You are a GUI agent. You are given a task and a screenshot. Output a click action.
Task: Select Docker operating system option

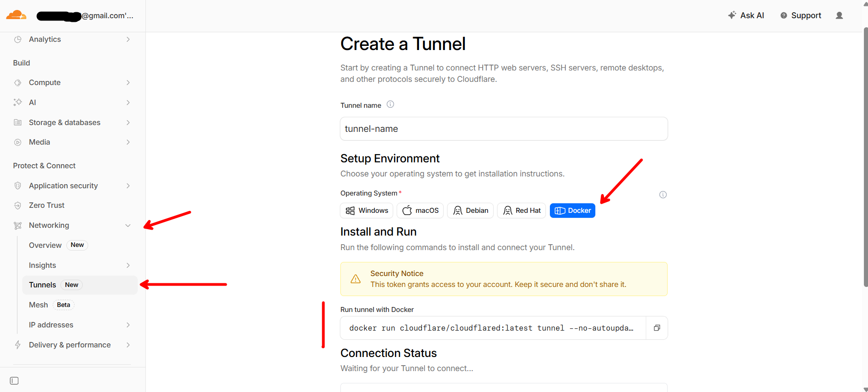tap(573, 211)
